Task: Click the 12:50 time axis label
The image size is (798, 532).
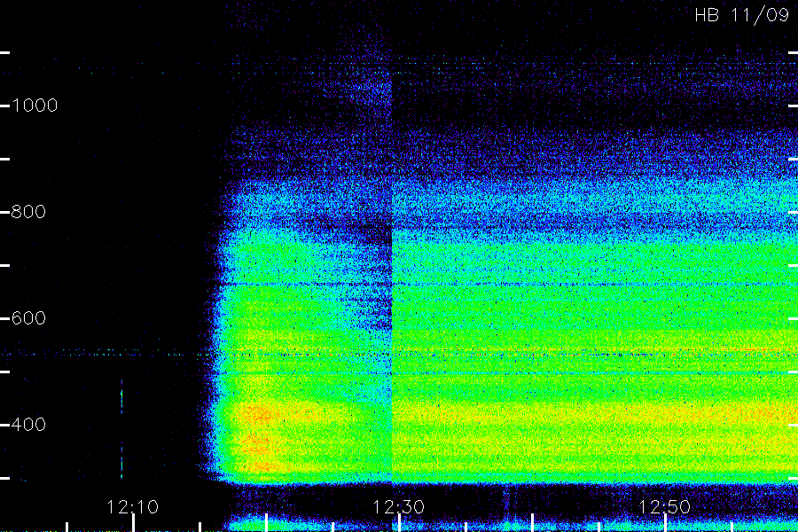Action: coord(664,507)
